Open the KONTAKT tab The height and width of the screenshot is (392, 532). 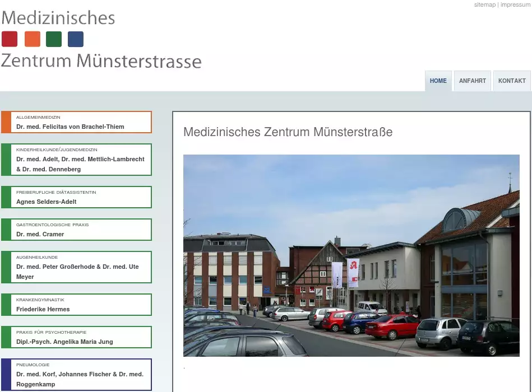pyautogui.click(x=512, y=81)
